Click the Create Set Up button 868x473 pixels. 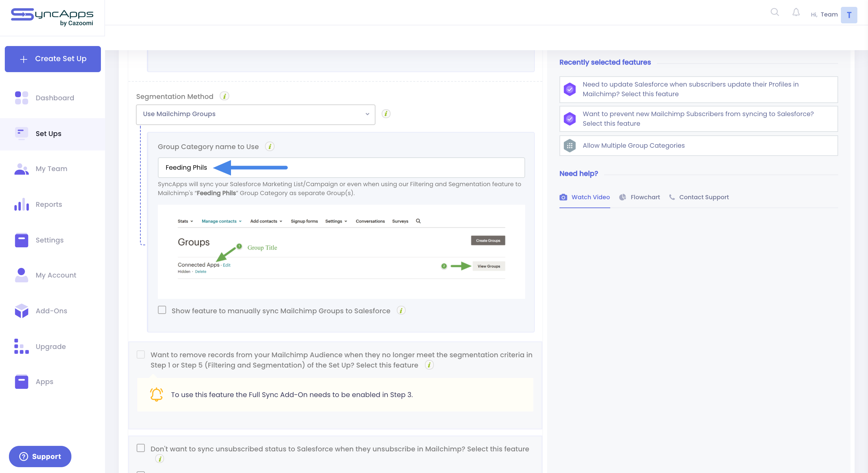pyautogui.click(x=53, y=59)
